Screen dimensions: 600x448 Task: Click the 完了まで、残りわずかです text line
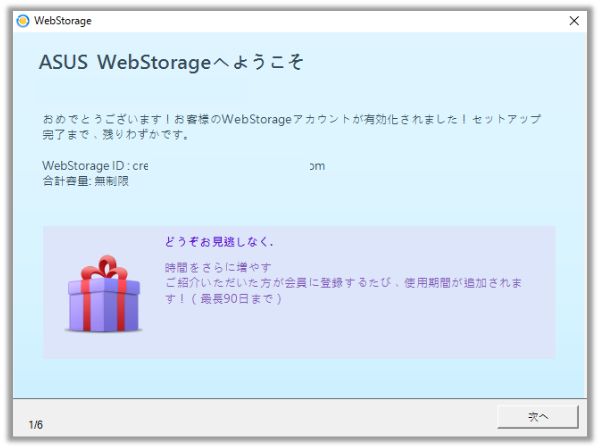coord(116,135)
